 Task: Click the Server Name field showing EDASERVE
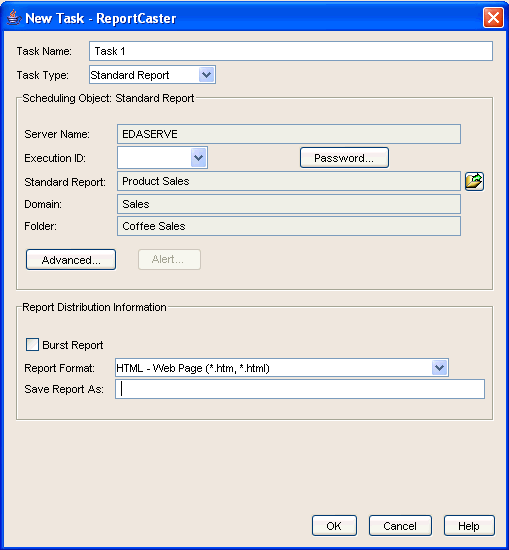tap(289, 134)
